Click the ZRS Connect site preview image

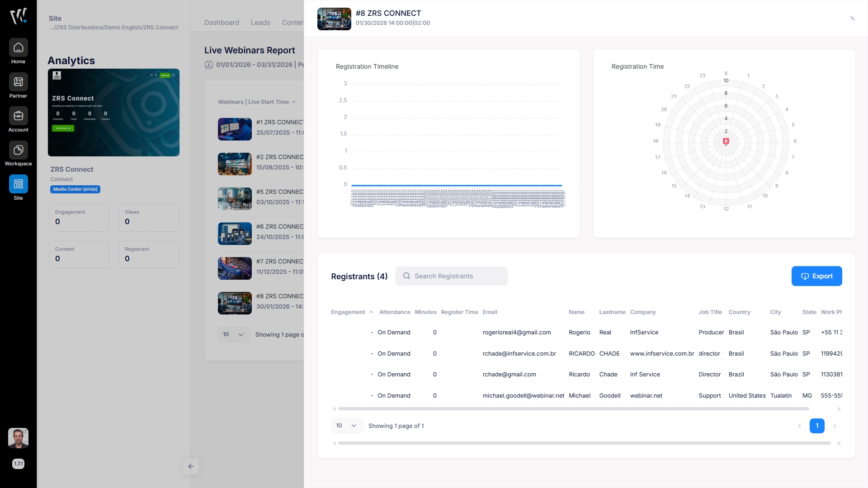[x=113, y=113]
